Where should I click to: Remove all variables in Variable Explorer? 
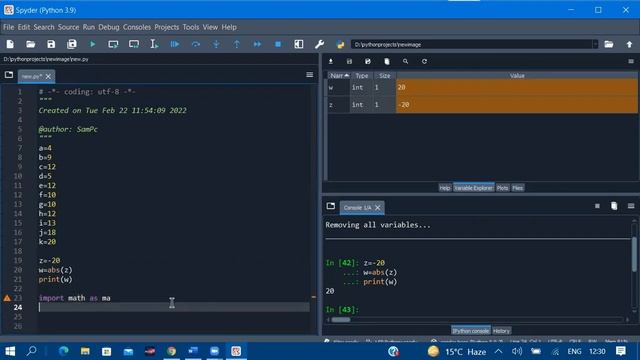387,61
